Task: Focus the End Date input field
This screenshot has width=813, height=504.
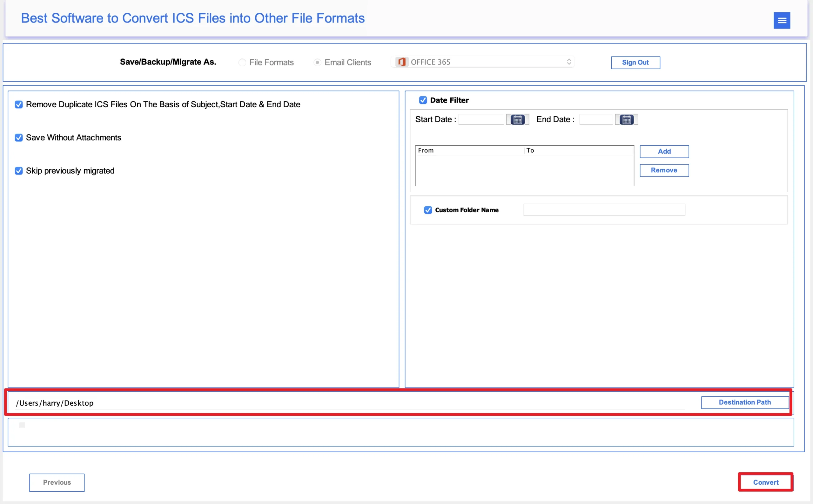Action: tap(596, 119)
